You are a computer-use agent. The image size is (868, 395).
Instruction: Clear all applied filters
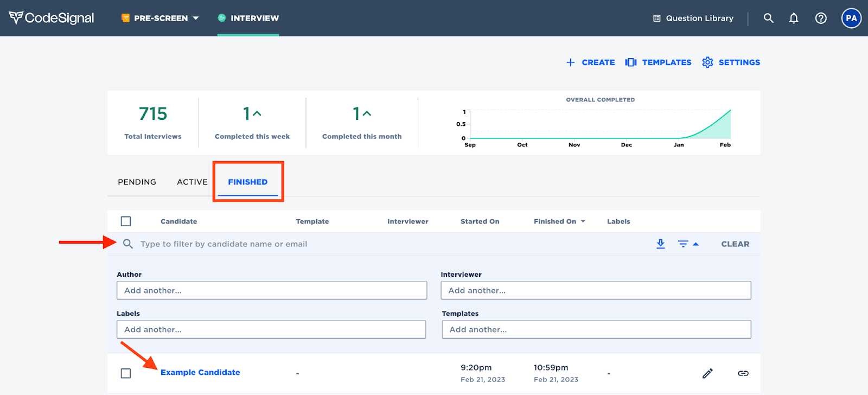735,244
